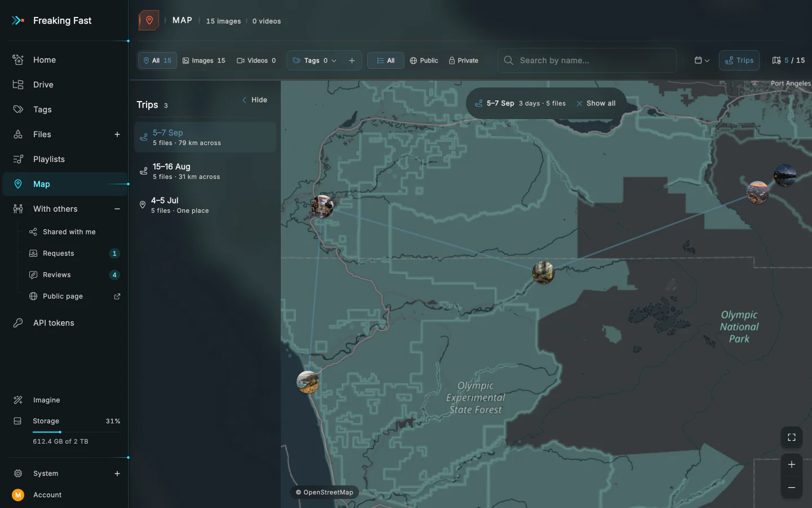The height and width of the screenshot is (508, 812).
Task: Filter by Videos 0
Action: click(257, 60)
